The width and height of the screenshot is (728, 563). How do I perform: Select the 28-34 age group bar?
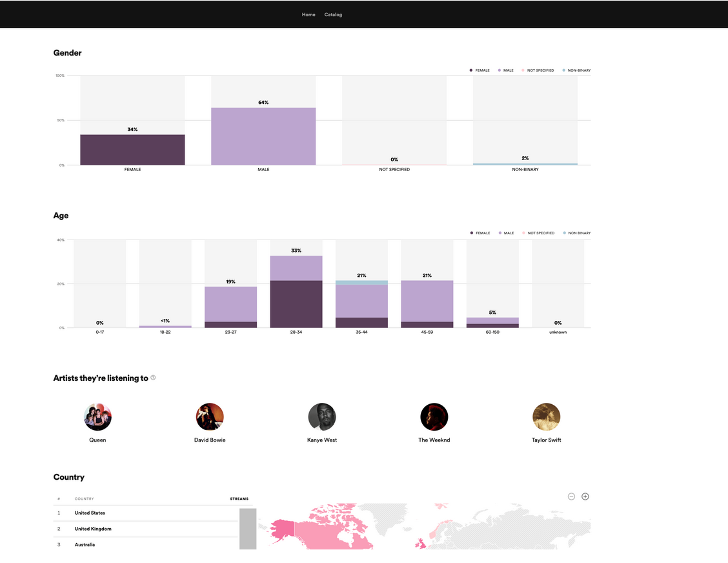tap(296, 292)
